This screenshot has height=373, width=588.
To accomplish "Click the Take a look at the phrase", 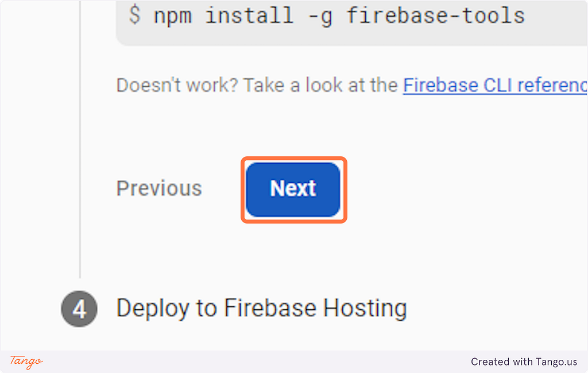I will (x=320, y=86).
